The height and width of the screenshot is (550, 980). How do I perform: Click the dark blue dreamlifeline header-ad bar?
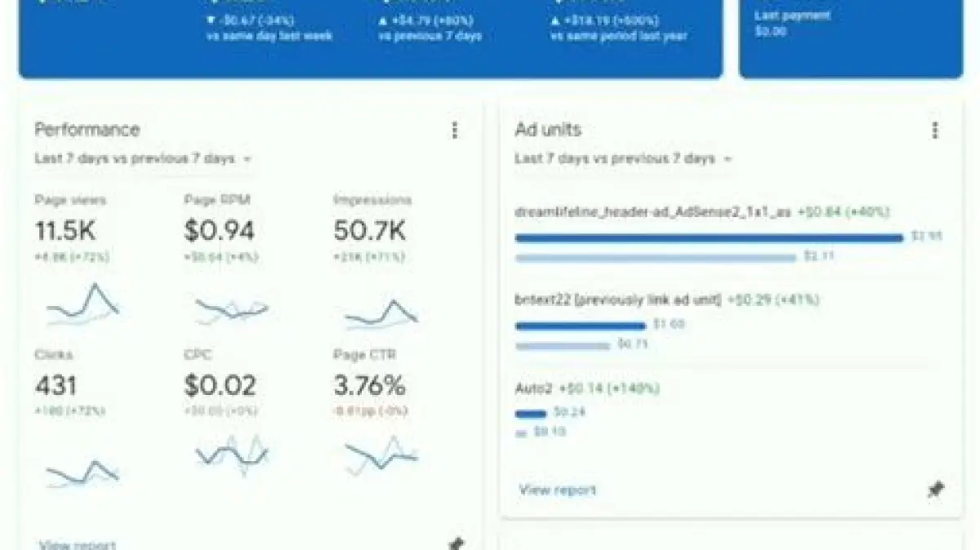coord(709,237)
